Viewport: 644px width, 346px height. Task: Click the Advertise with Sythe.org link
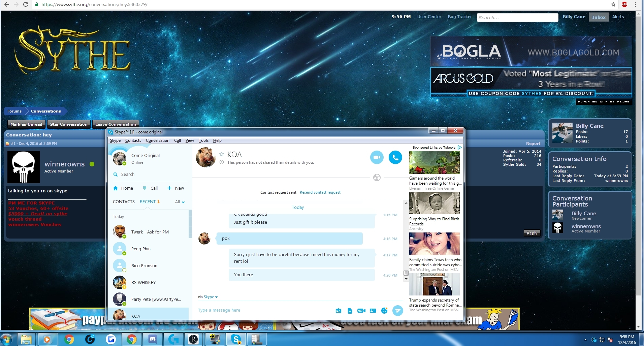pos(604,101)
